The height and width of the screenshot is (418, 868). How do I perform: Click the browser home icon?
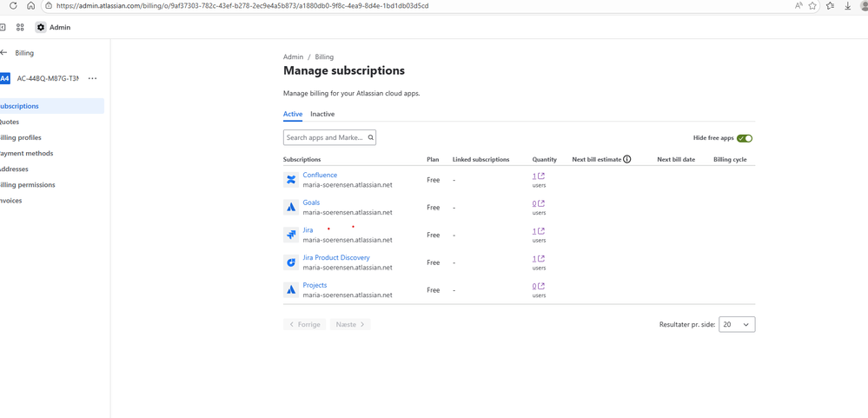[31, 6]
